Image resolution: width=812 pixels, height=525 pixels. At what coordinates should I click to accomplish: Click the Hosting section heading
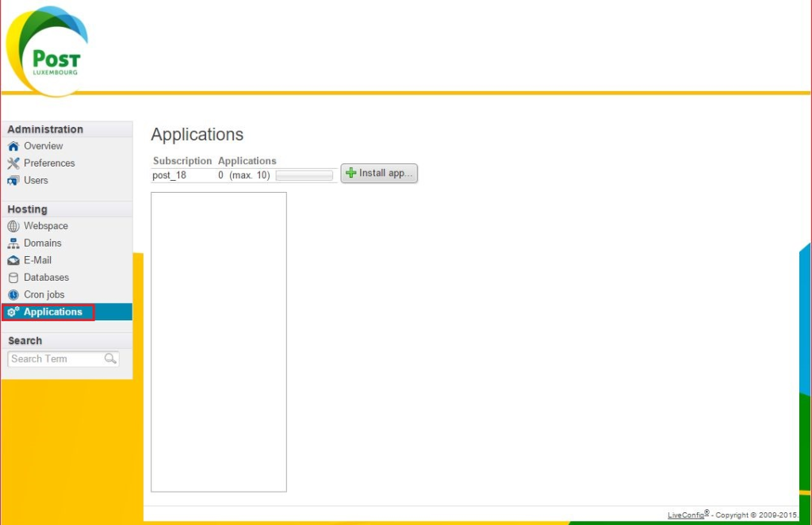pyautogui.click(x=28, y=209)
